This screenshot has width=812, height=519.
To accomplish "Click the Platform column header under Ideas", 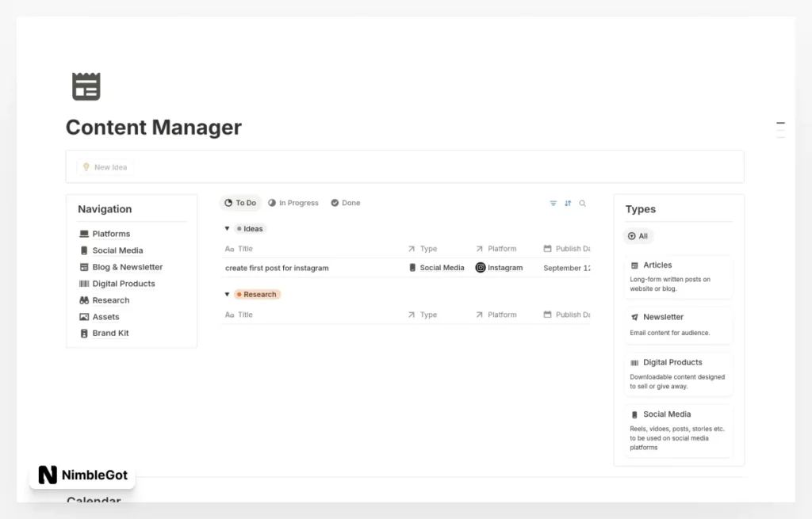I will (496, 249).
